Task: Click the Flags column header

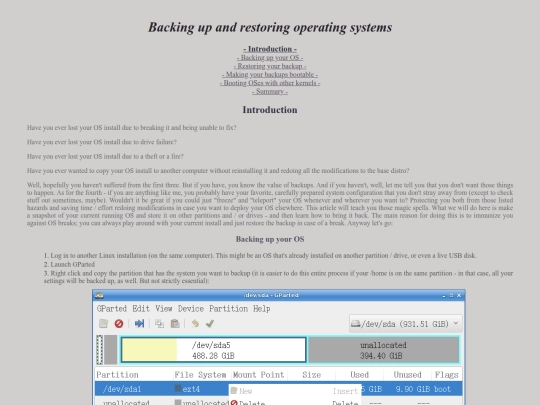Action: (x=446, y=375)
